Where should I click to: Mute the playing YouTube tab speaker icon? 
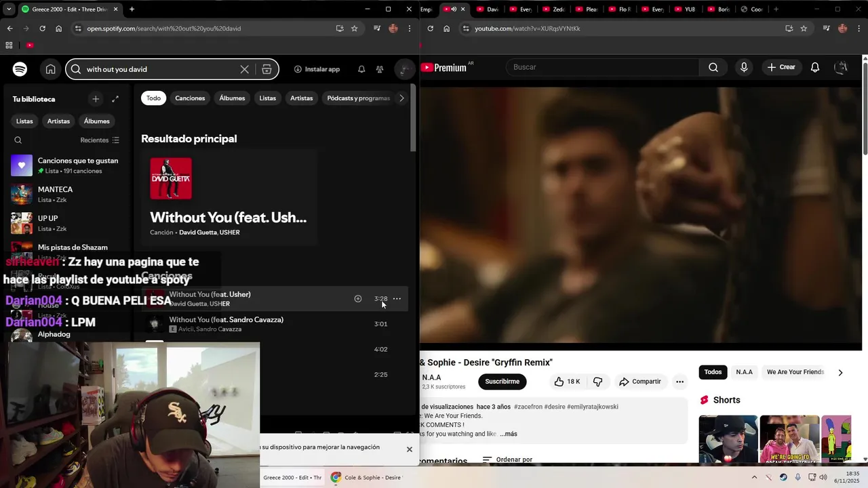(x=454, y=9)
